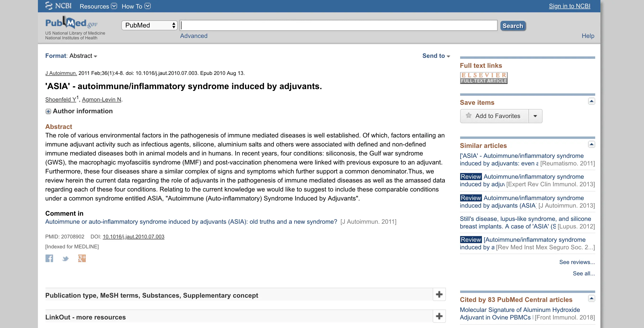Expand Publication type, MeSH terms section
The height and width of the screenshot is (328, 644).
point(439,295)
